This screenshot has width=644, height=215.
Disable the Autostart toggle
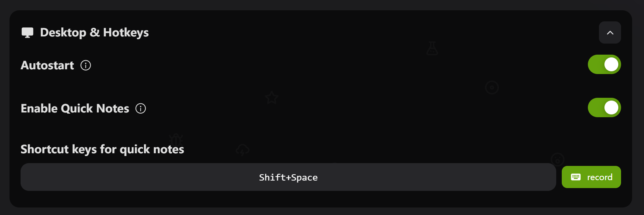(604, 65)
